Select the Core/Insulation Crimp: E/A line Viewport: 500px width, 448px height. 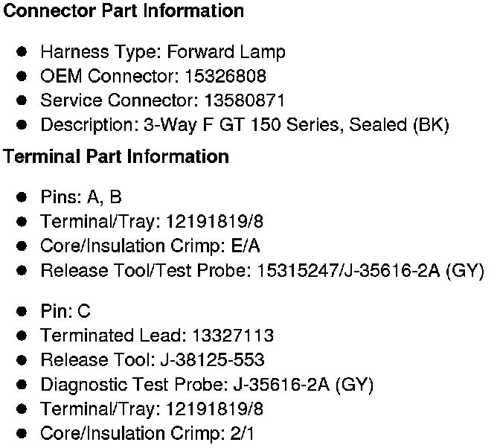(x=150, y=246)
